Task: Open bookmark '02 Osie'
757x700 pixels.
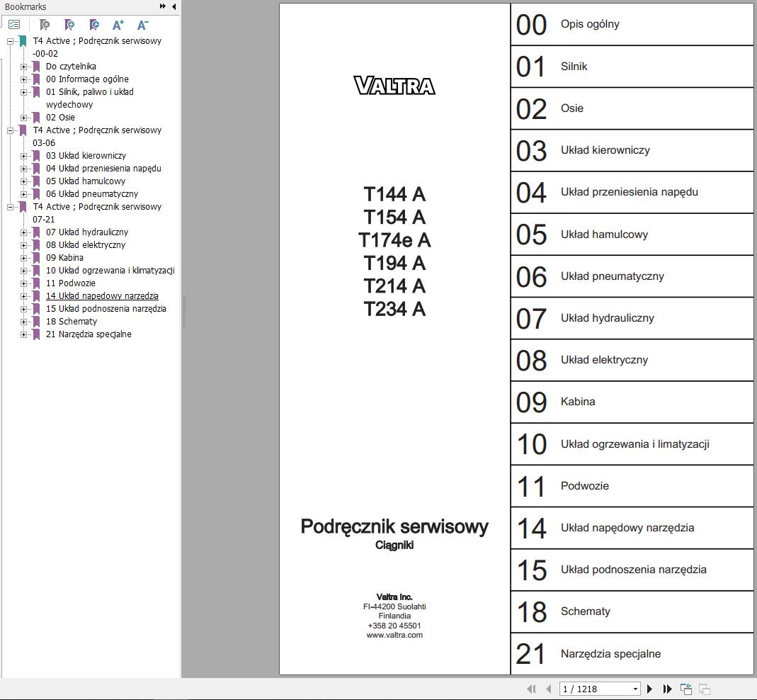Action: click(x=60, y=118)
